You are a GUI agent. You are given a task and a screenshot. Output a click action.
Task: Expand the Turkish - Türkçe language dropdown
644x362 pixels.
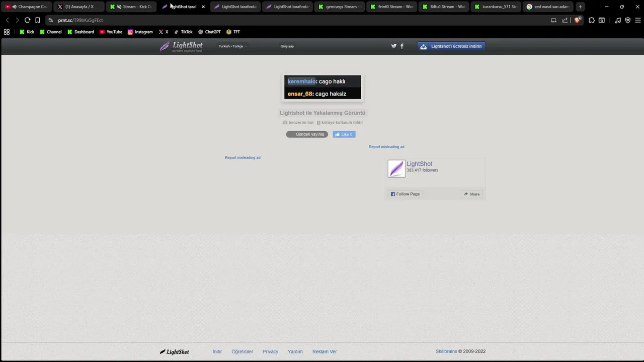pos(232,46)
